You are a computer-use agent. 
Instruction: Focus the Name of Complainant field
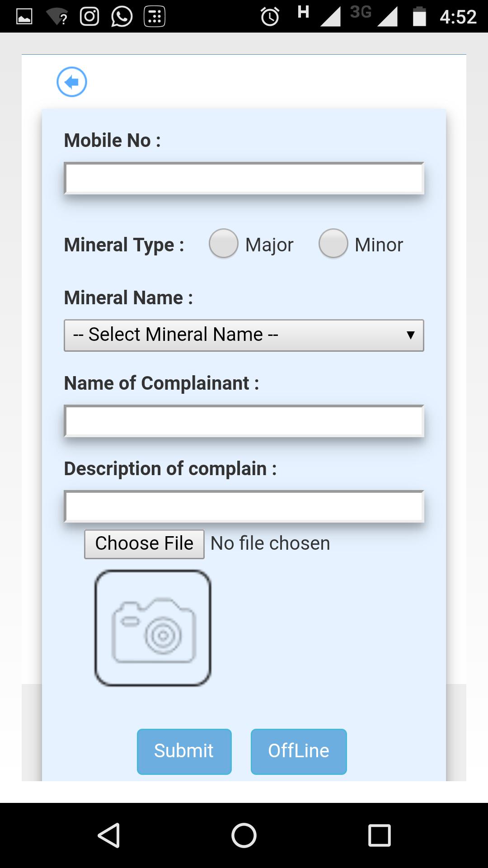(244, 421)
